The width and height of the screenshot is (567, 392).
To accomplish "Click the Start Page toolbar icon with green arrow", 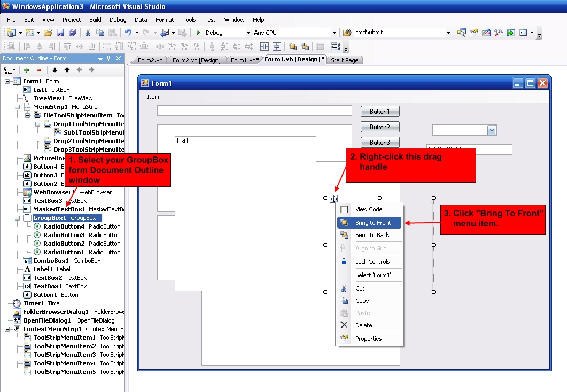I will [x=511, y=33].
